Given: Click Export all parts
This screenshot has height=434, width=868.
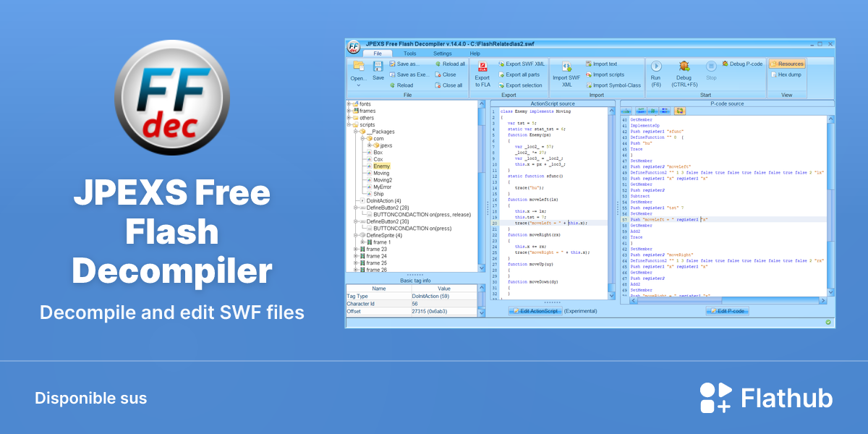Looking at the screenshot, I should [519, 75].
